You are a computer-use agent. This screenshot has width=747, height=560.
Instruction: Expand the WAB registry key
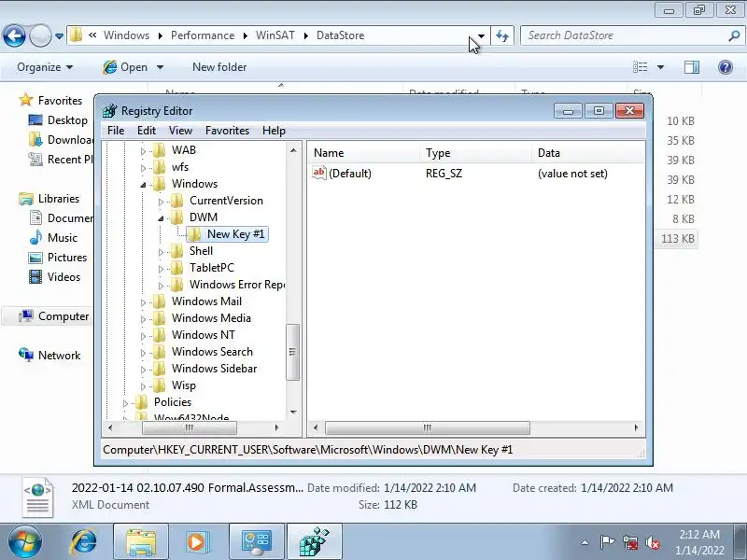coord(143,151)
